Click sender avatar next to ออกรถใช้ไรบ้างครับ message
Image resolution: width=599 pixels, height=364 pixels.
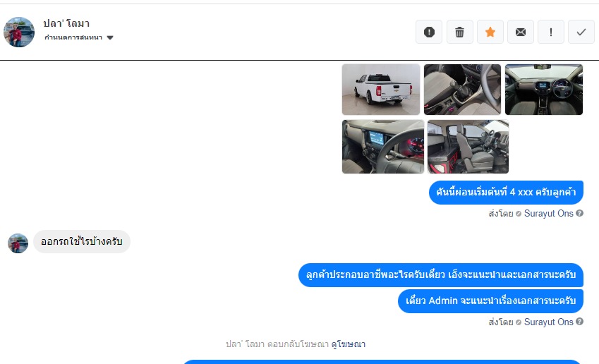[x=18, y=243]
